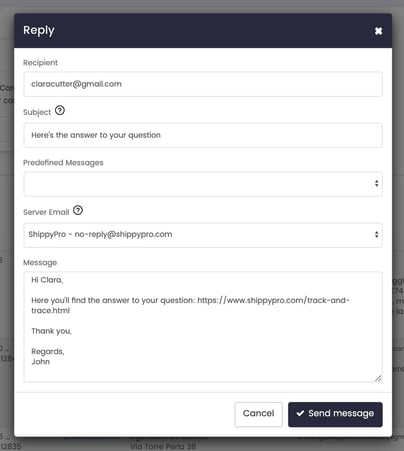This screenshot has height=451, width=404.
Task: Expand the Predefined Messages dropdown
Action: pos(203,184)
